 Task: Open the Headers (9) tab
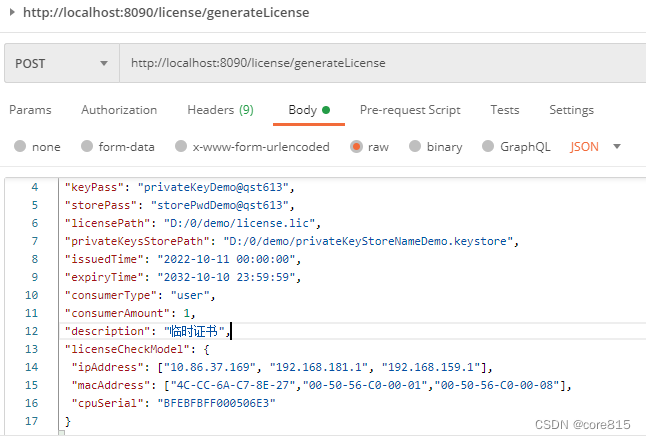point(220,110)
